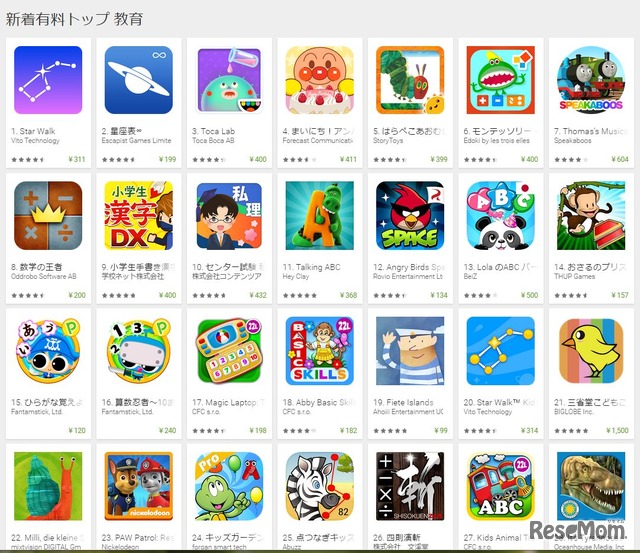The image size is (640, 553).
Task: Click the ¥1,500 price for 三省堂 app
Action: [x=617, y=430]
